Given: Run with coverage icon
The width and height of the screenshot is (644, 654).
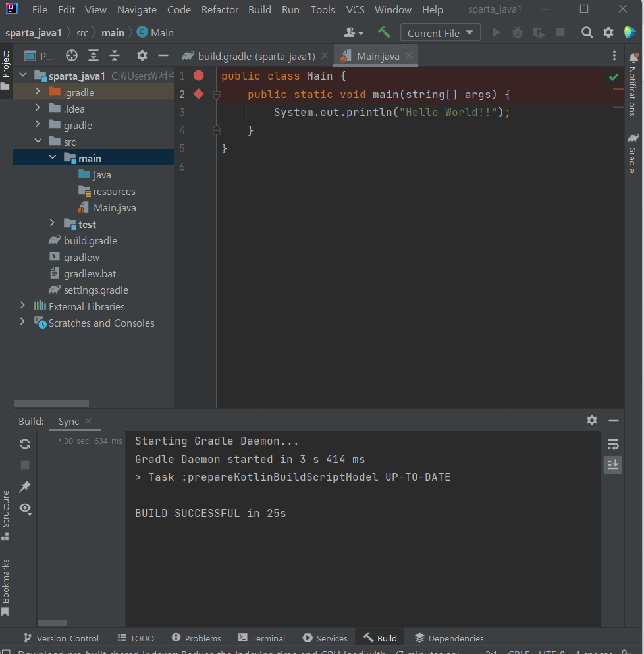Looking at the screenshot, I should 539,32.
